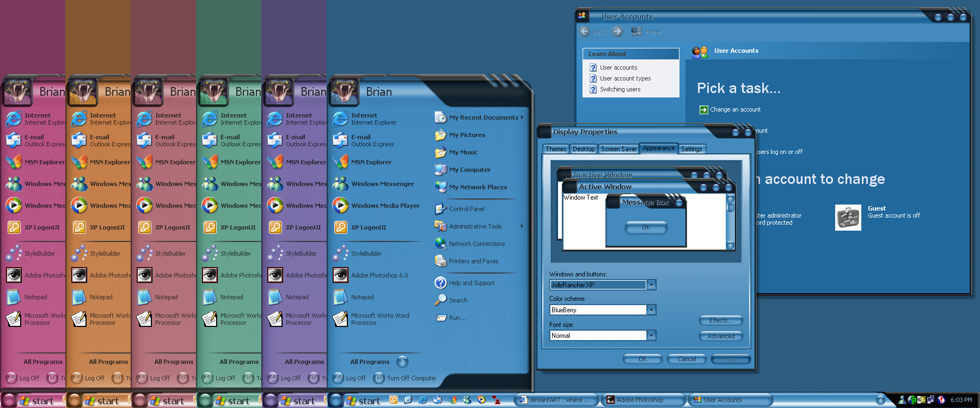Open My Pictures folder
The width and height of the screenshot is (980, 408).
(x=460, y=135)
